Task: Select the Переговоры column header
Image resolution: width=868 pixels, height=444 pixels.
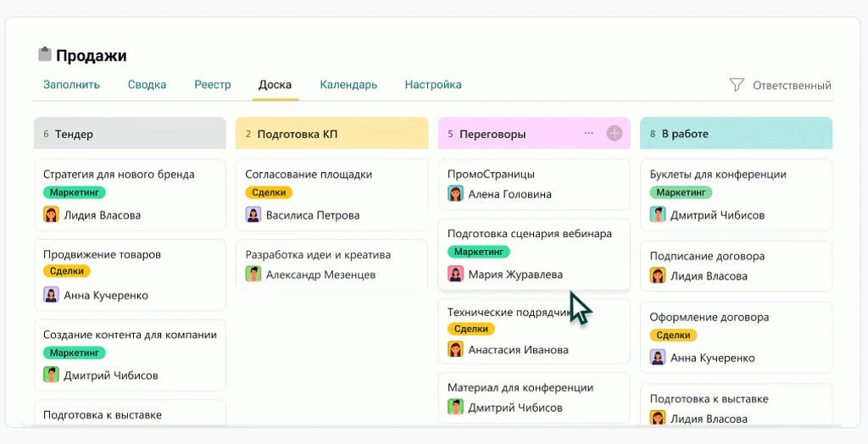Action: 534,133
